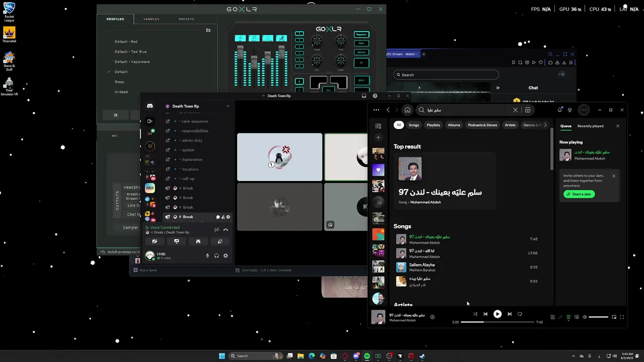The image size is (644, 362).
Task: Play or pause the current Spotify track
Action: 497,314
